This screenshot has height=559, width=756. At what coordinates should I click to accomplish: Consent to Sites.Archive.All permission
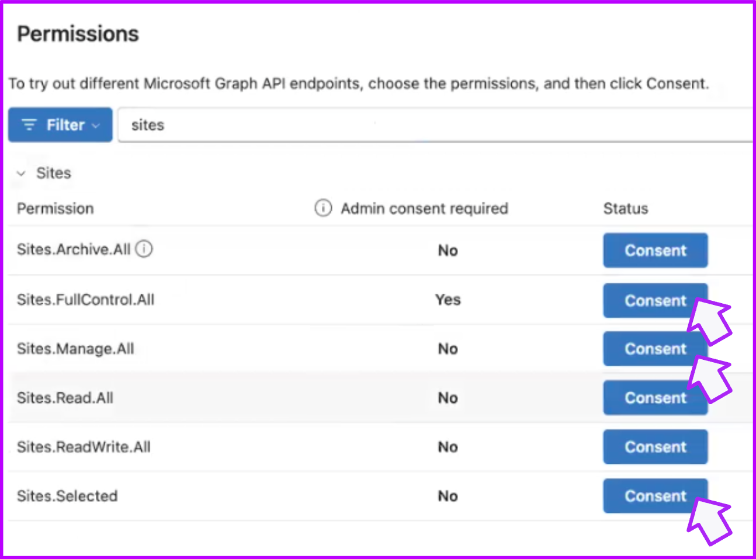pos(656,251)
